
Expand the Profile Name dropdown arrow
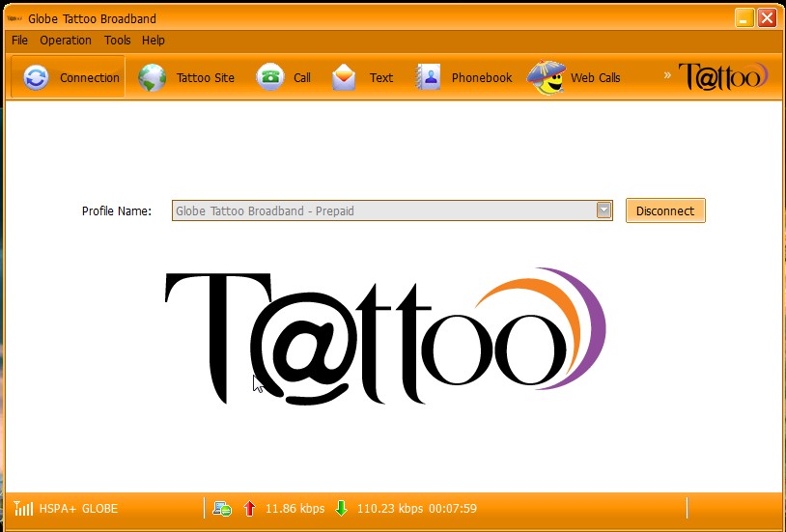pyautogui.click(x=604, y=210)
